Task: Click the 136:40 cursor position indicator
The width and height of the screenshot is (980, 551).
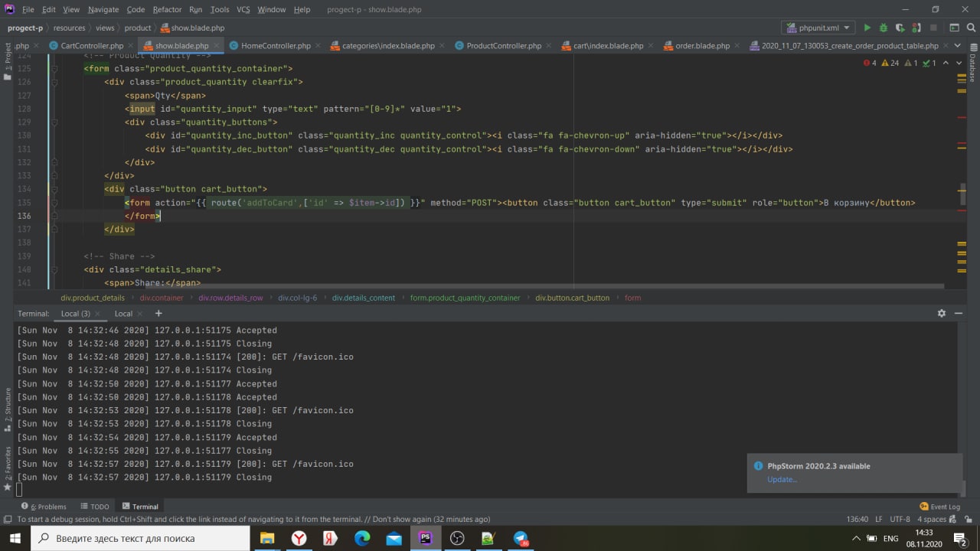Action: tap(857, 519)
